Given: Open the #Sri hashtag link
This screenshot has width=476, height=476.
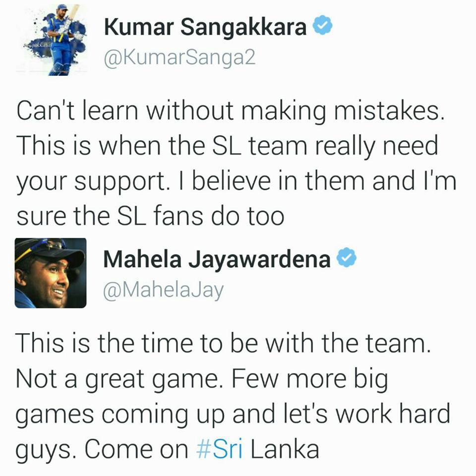Looking at the screenshot, I should [220, 449].
